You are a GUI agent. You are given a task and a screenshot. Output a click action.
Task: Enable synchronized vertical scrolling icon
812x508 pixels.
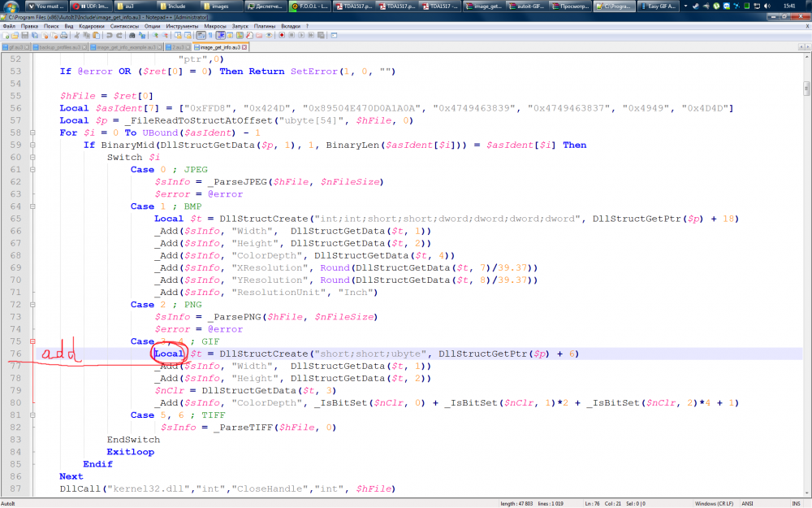(178, 35)
